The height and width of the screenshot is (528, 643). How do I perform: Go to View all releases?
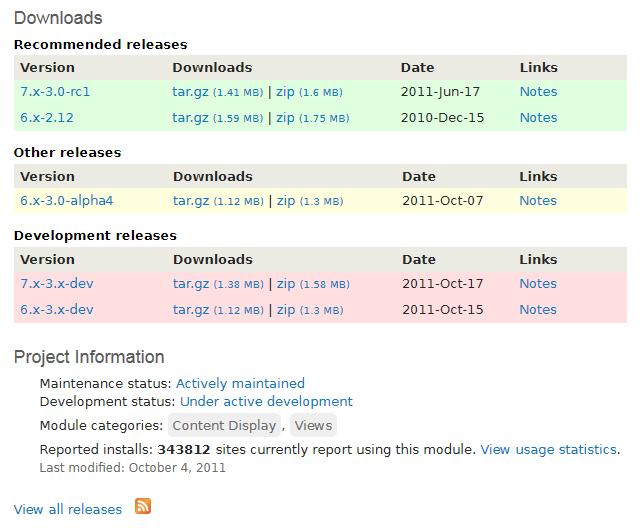tap(68, 510)
